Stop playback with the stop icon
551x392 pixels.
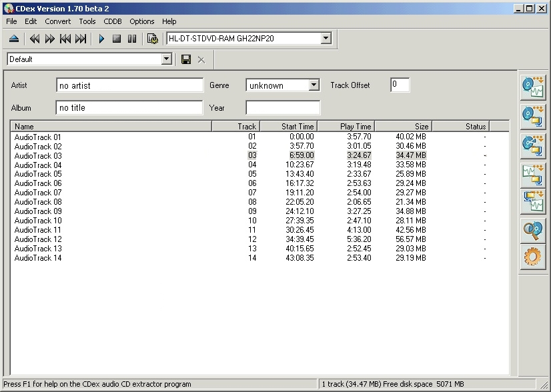coord(117,39)
